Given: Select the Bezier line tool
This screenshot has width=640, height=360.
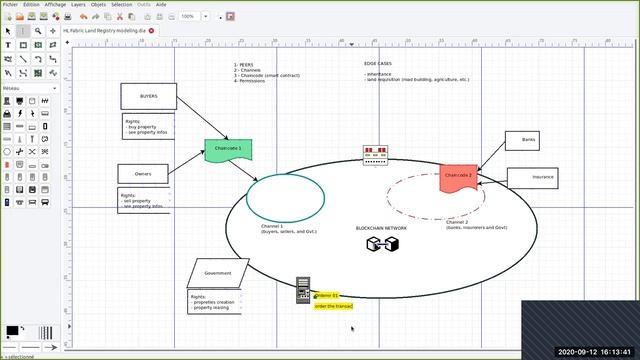Looking at the screenshot, I should (x=23, y=73).
